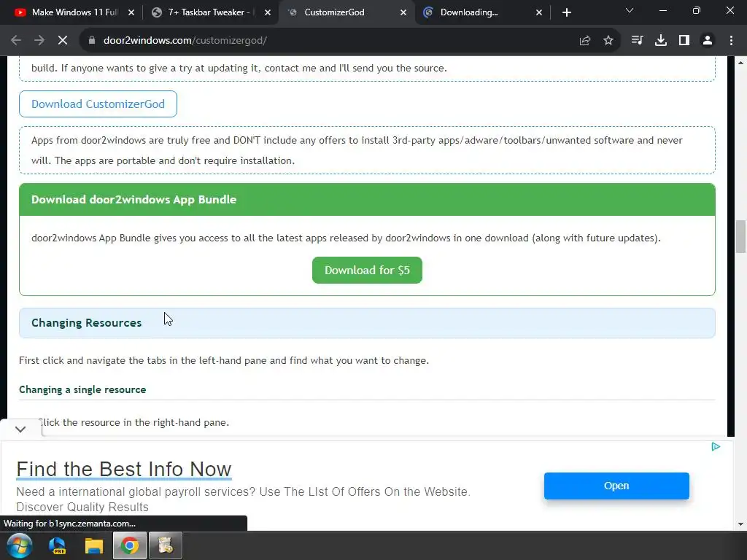This screenshot has height=560, width=747.
Task: Open the profile avatar icon
Action: coord(708,41)
